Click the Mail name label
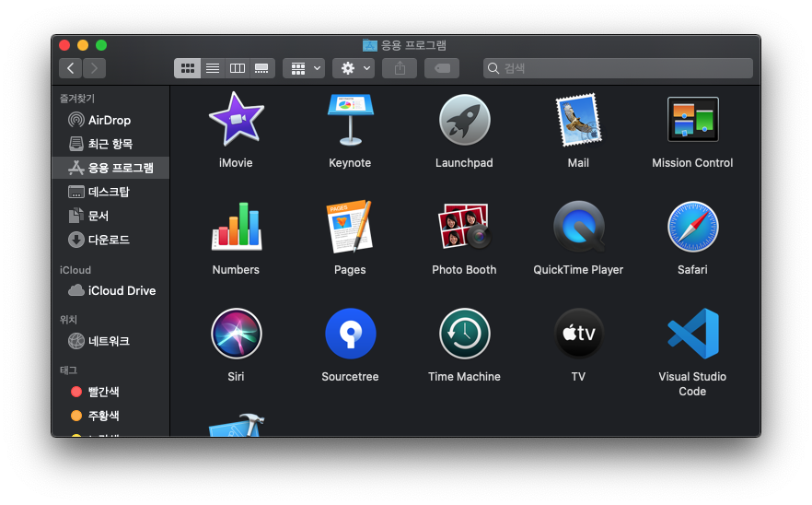 coord(578,163)
